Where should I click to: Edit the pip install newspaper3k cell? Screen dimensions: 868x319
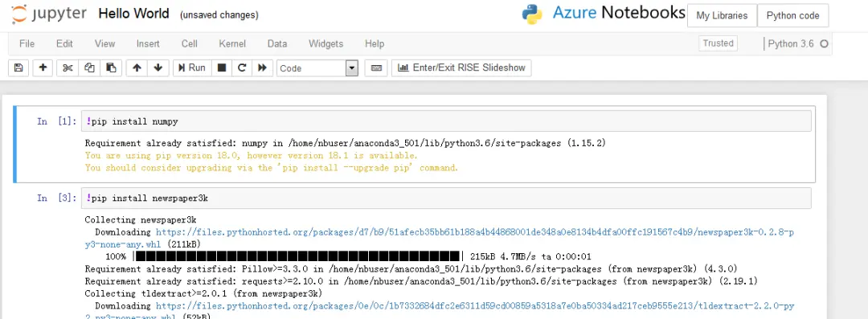447,198
